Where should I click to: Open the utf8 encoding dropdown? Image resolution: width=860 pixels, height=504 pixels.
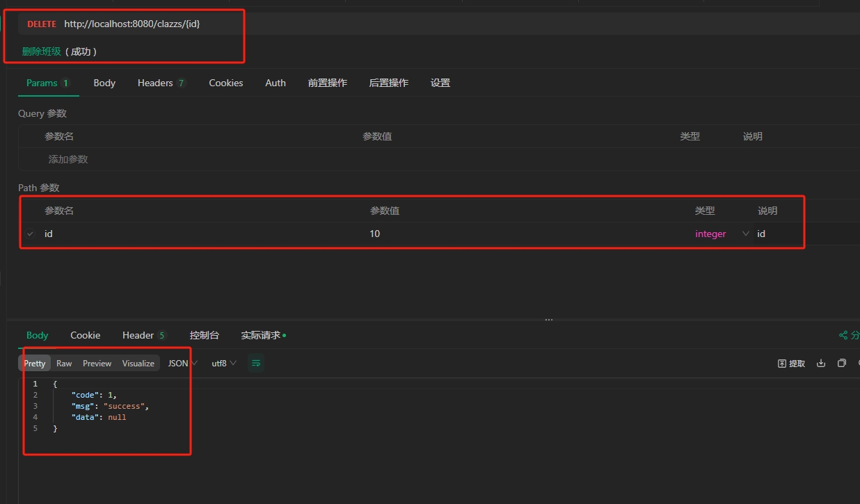tap(224, 363)
